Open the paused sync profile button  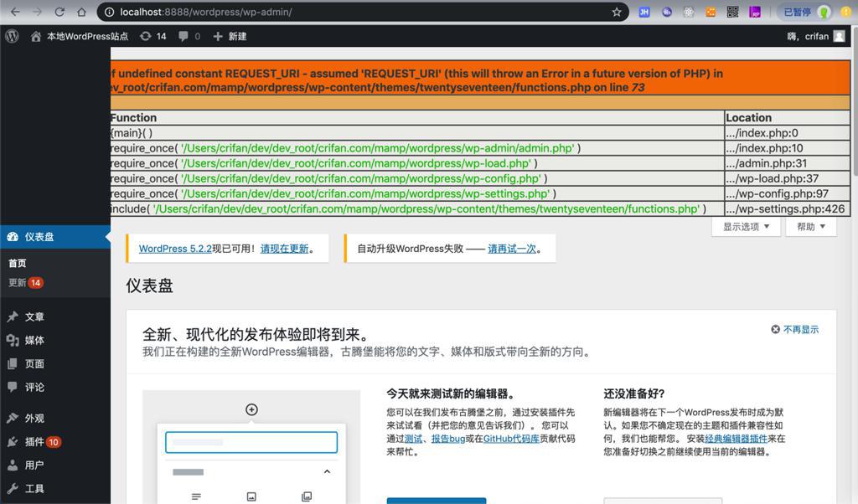click(806, 12)
